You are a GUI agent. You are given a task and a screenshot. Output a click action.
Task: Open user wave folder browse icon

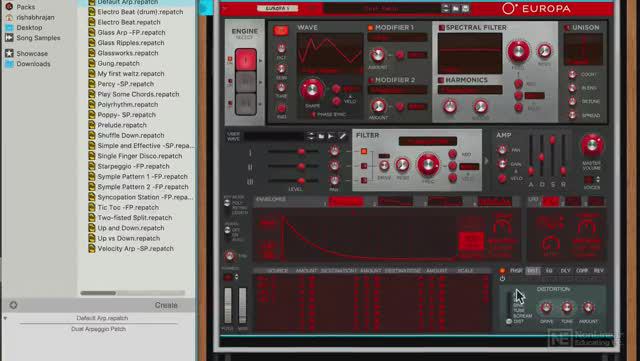click(x=321, y=136)
